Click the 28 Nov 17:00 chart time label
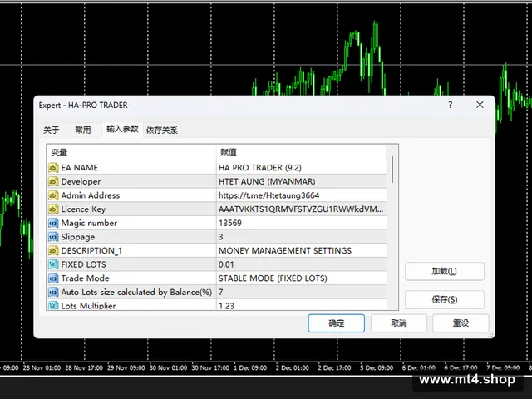 point(84,367)
